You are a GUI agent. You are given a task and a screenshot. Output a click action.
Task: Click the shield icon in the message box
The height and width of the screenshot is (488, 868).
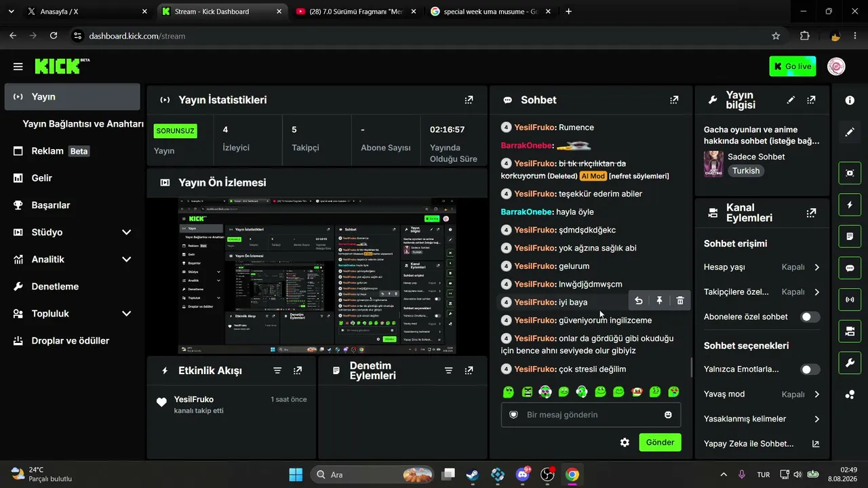(x=513, y=415)
